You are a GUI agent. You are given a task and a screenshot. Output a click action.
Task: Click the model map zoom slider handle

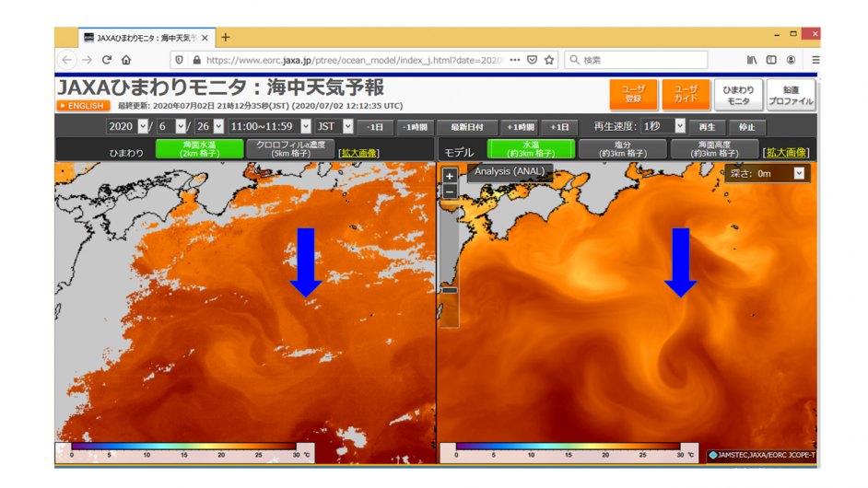pos(450,290)
